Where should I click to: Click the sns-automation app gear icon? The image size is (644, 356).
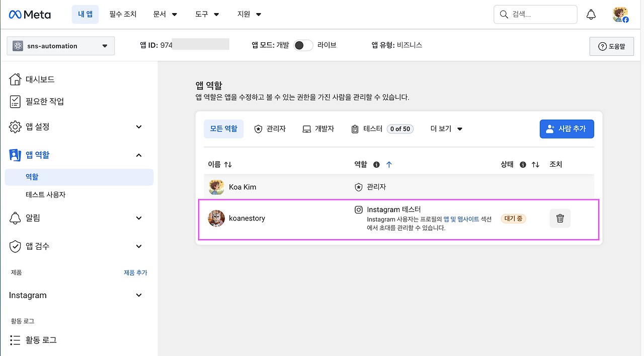(x=18, y=46)
